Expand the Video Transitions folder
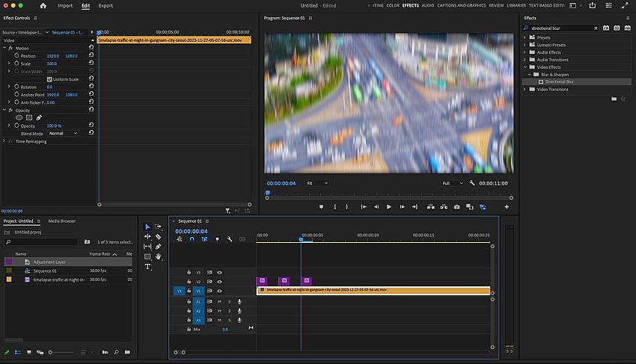 (525, 89)
